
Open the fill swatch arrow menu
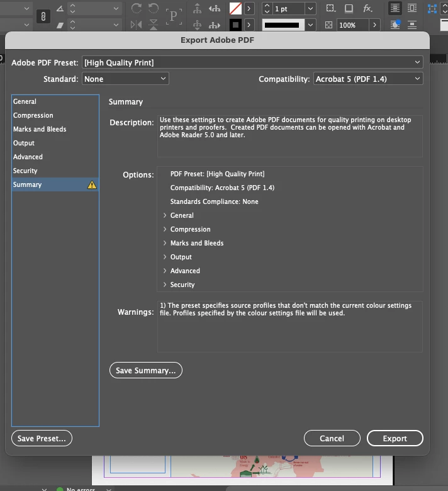(249, 9)
